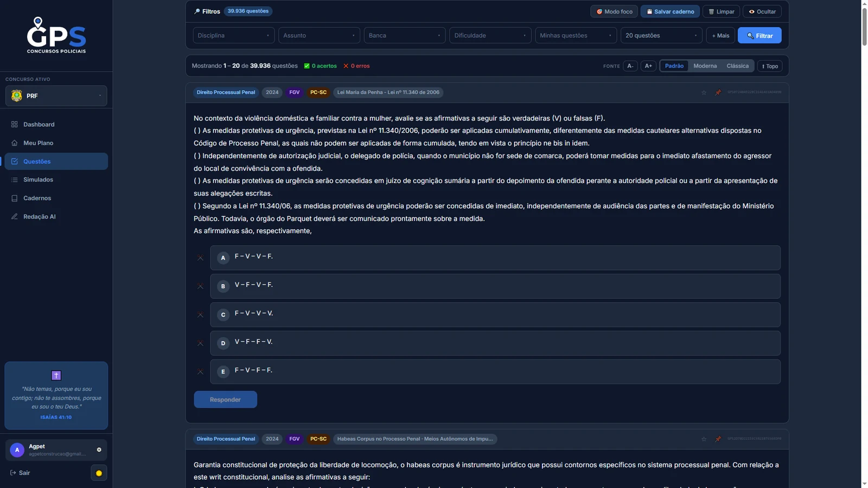Click the 39.936 questões count badge
This screenshot has width=868, height=488.
coord(248,11)
